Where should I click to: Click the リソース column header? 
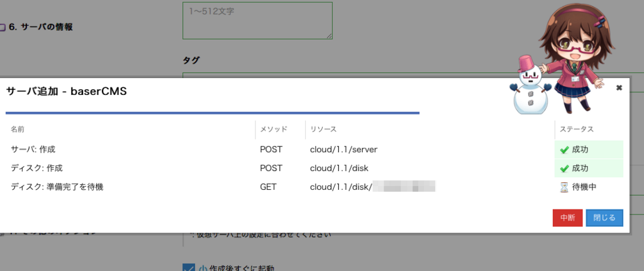(323, 130)
